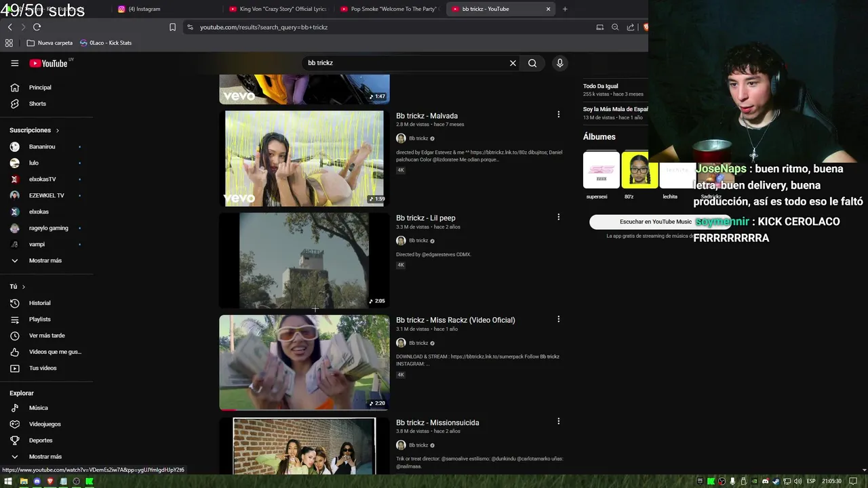
Task: Click the YouTube logo
Action: click(x=49, y=63)
